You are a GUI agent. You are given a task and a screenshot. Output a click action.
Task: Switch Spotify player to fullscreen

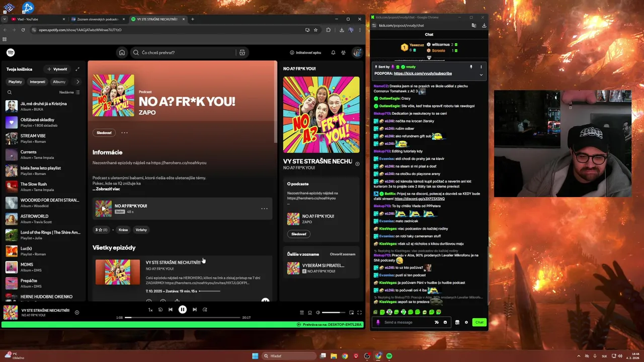point(359,312)
